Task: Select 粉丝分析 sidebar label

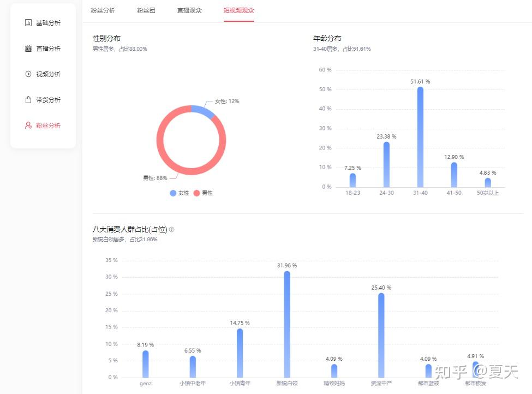Action: tap(48, 125)
